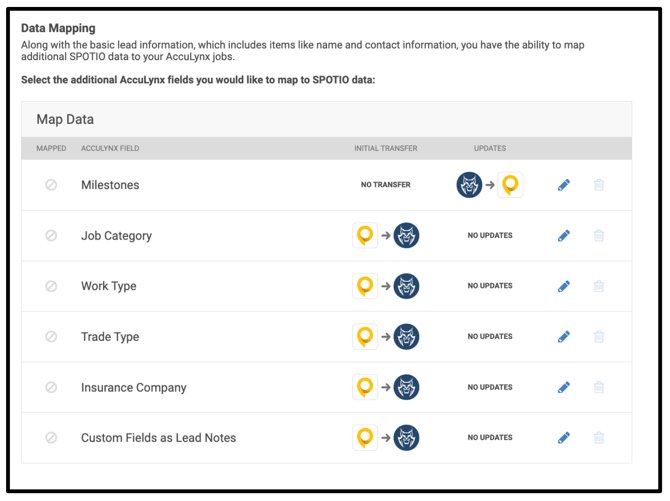Image resolution: width=670 pixels, height=501 pixels.
Task: Click NO UPDATES in Work Type row
Action: [x=490, y=286]
